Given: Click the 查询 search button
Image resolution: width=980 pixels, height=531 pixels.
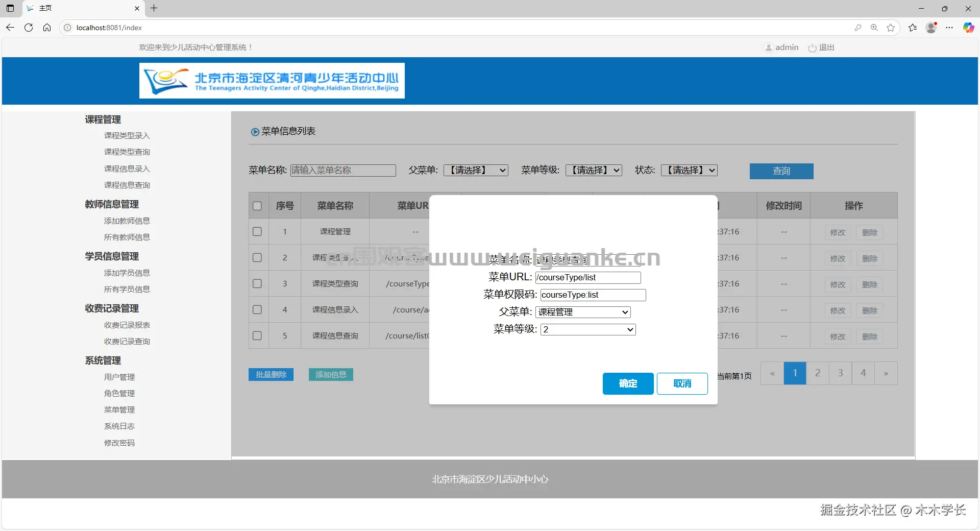Looking at the screenshot, I should click(x=781, y=171).
